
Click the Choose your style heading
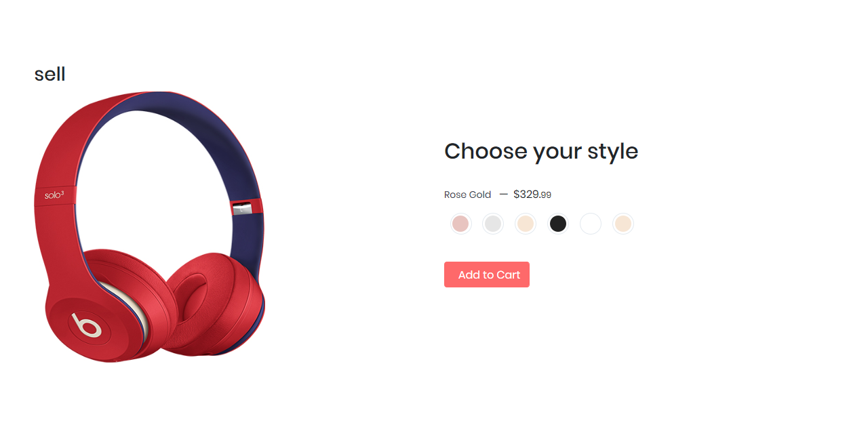541,150
